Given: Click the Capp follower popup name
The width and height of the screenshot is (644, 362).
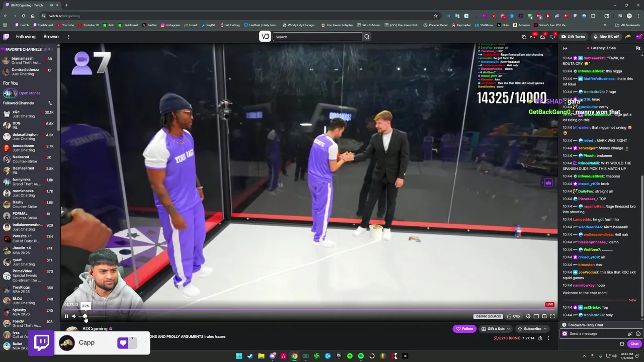Looking at the screenshot, I should tap(87, 342).
